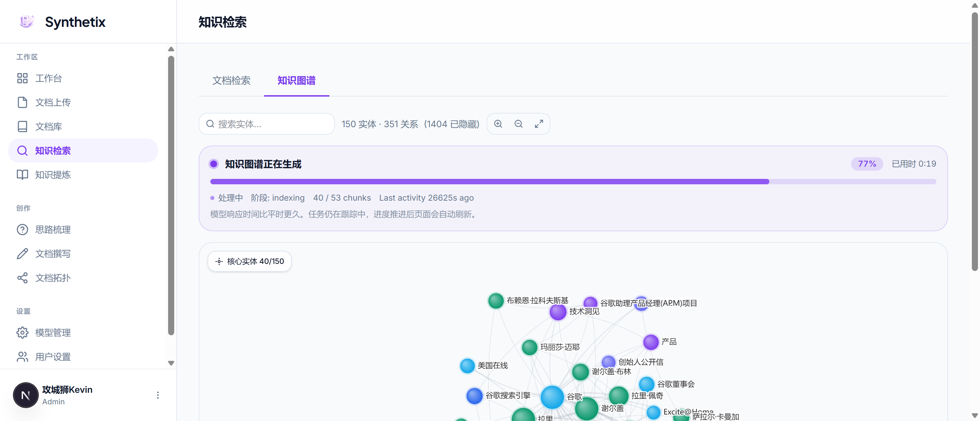Click the 文档拓扑 share-nodes icon
The image size is (980, 421).
click(x=22, y=278)
